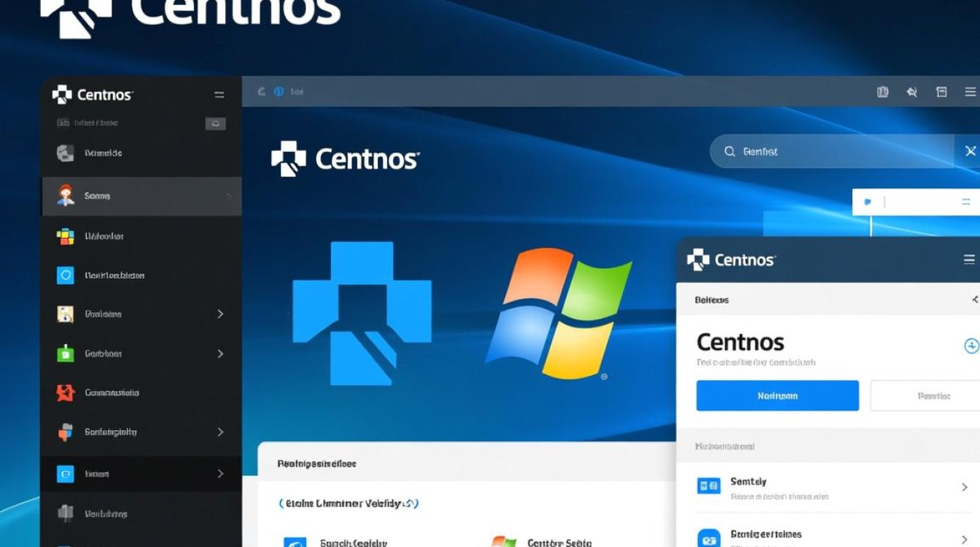Click the arrow-shaped icon beside the book-like icon
This screenshot has height=547, width=980.
coord(911,92)
